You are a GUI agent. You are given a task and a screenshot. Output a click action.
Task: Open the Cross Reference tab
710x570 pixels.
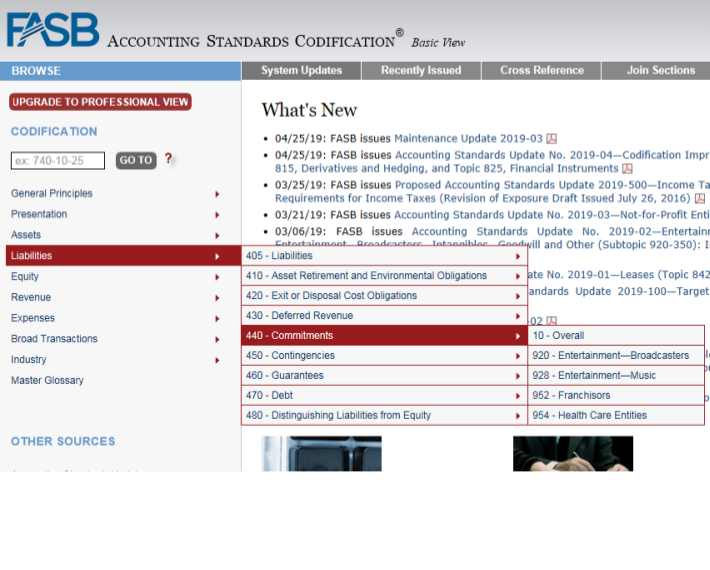point(542,71)
